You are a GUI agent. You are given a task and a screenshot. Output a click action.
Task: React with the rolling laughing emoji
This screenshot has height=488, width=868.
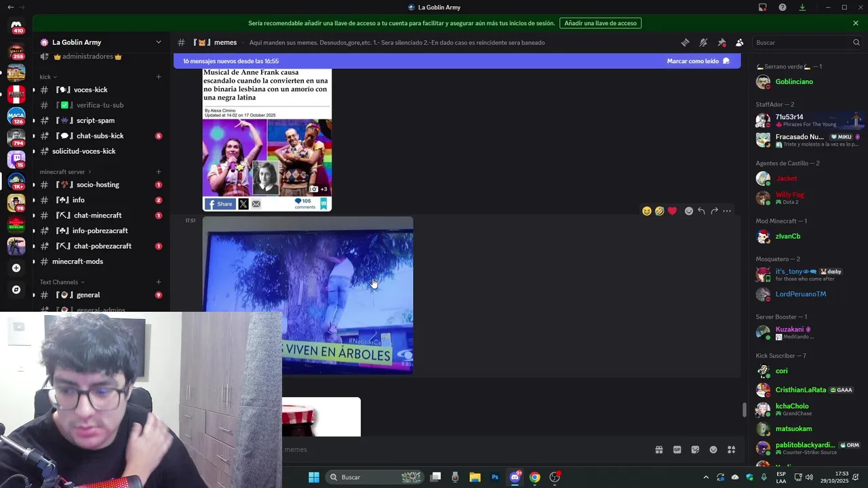point(660,211)
